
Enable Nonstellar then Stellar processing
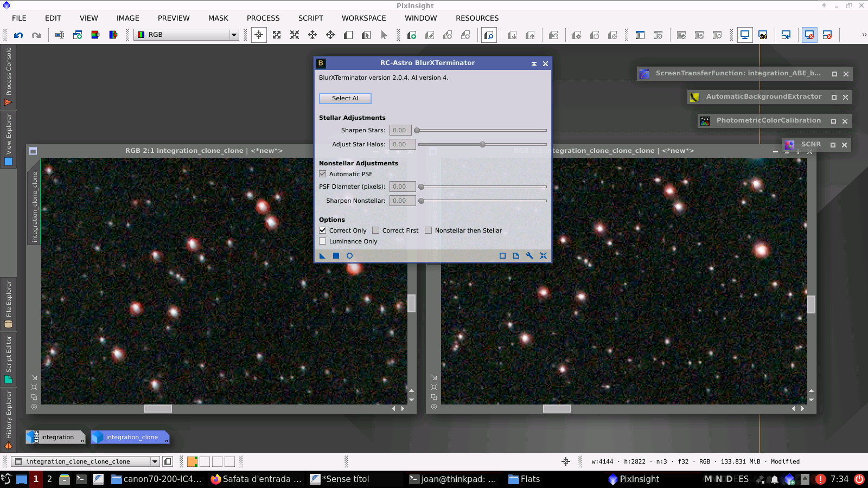click(428, 230)
